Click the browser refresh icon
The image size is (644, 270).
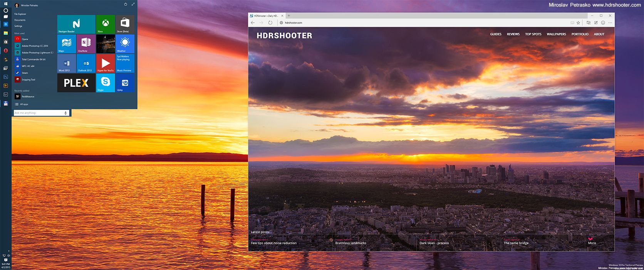270,23
